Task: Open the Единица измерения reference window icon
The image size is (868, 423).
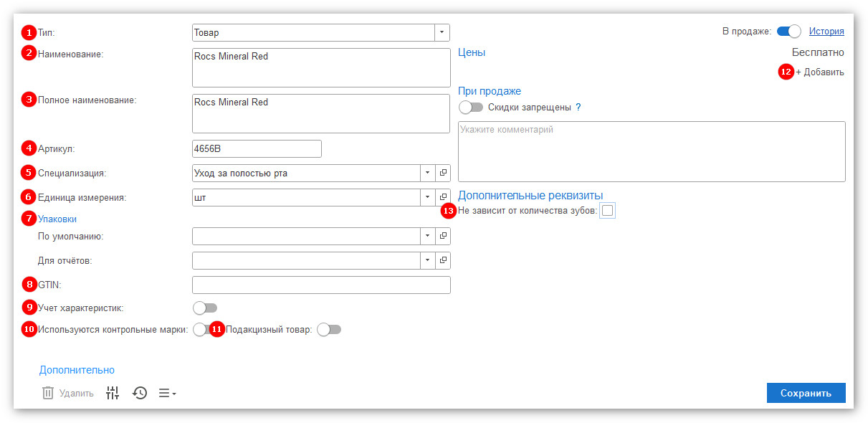Action: pyautogui.click(x=443, y=197)
